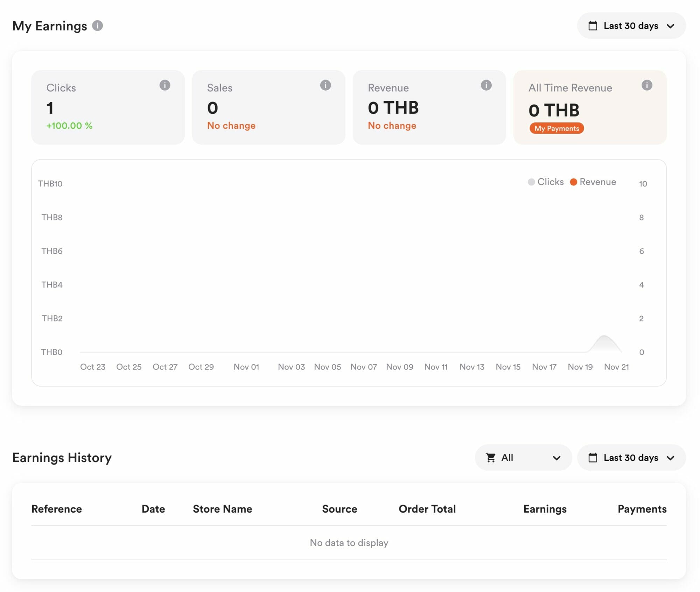
Task: Expand Earnings History Last 30 days dropdown
Action: [631, 457]
